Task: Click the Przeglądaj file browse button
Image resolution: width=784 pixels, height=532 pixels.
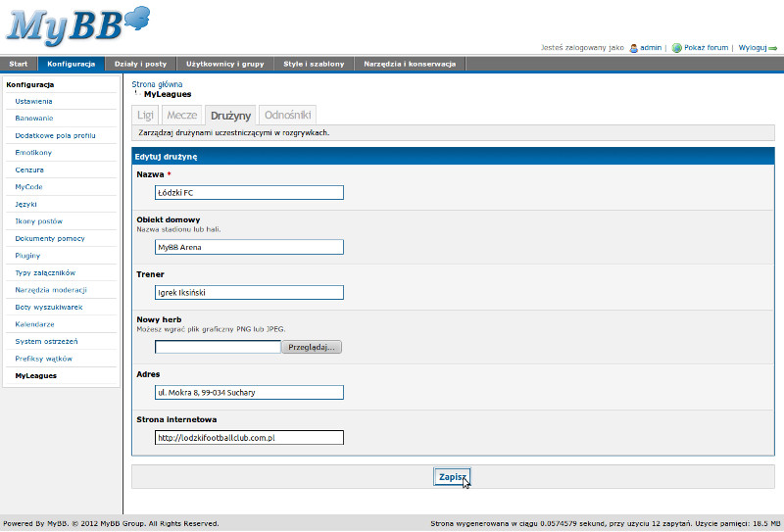Action: [x=312, y=347]
